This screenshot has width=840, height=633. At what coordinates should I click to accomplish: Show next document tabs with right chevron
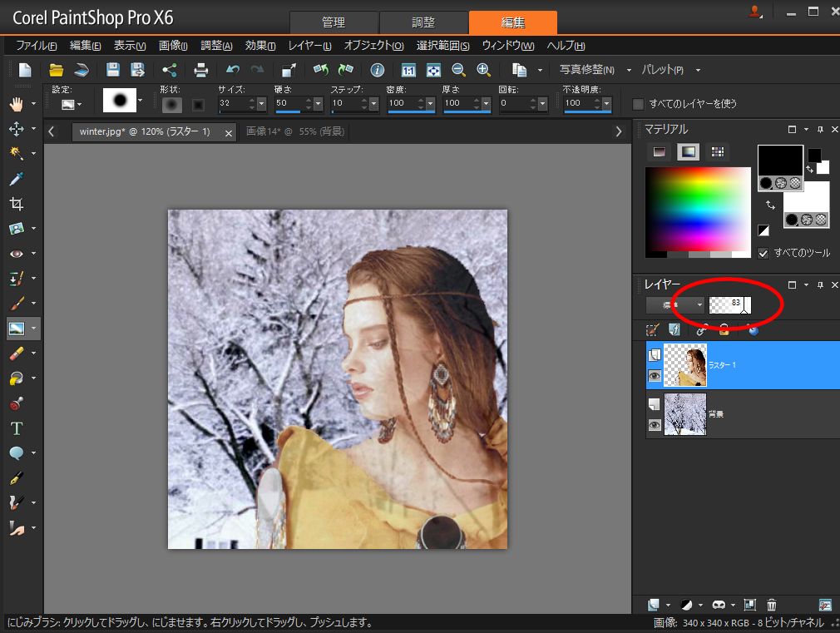tap(619, 131)
